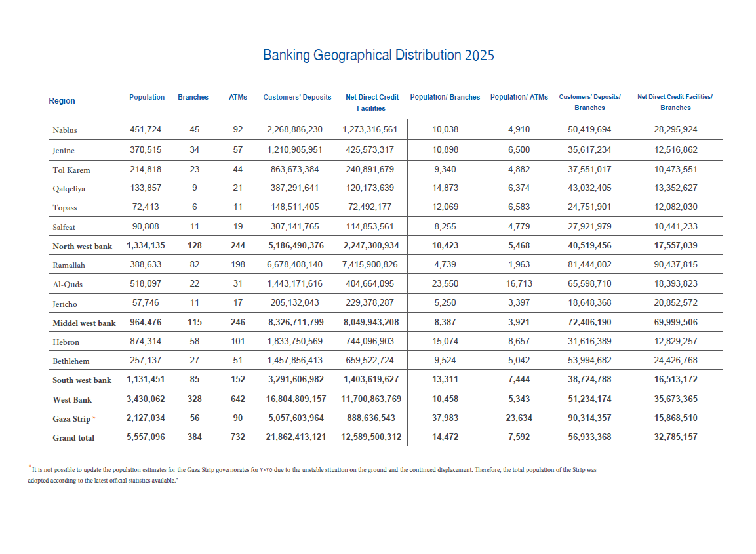Select the 'Bethlehem' row label
The width and height of the screenshot is (756, 554).
coord(71,361)
